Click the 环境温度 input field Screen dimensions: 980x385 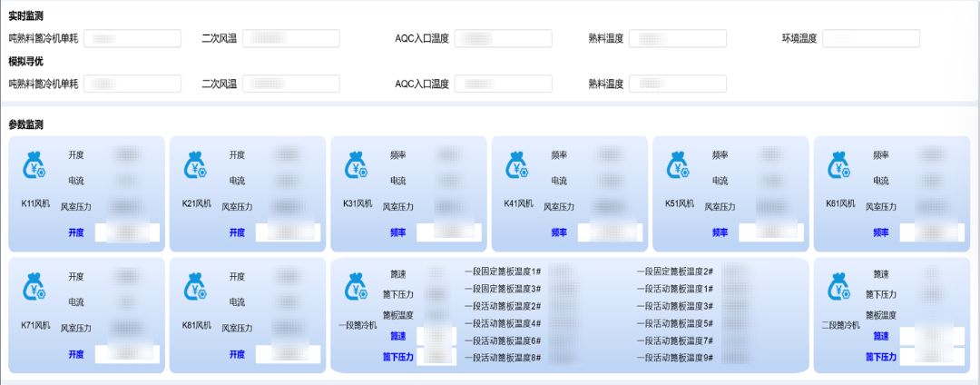(870, 38)
